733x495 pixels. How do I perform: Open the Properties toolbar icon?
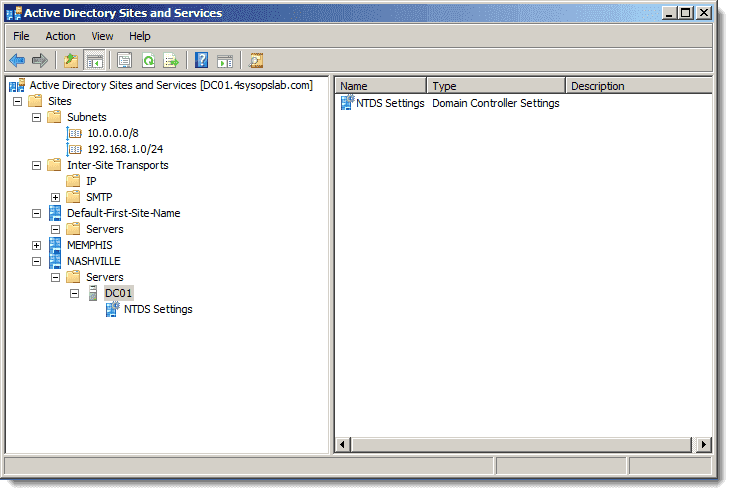(125, 60)
